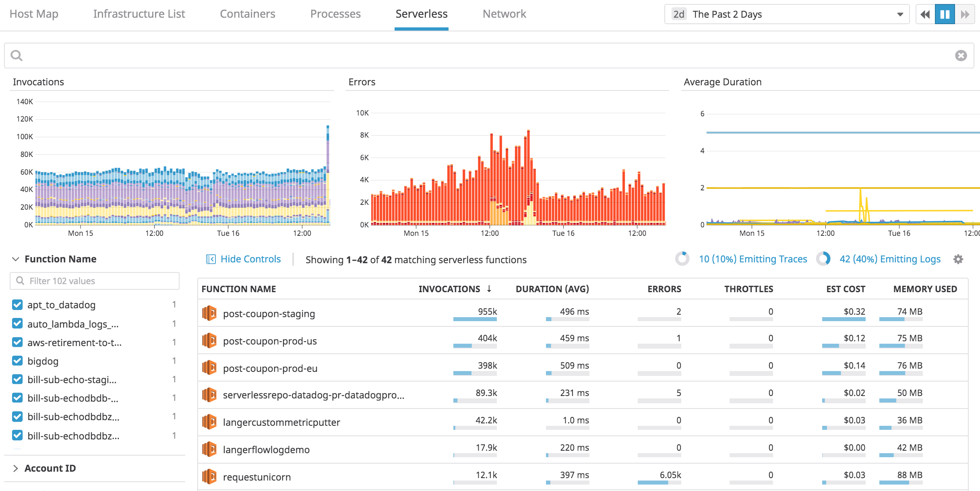Clear the search query using the X icon
The height and width of the screenshot is (491, 980).
coord(961,55)
